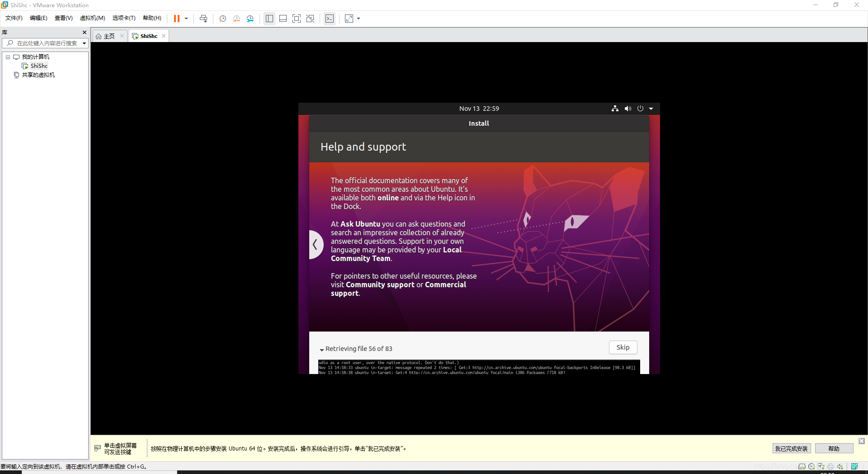868x474 pixels.
Task: Click the installer log terminal output
Action: (x=479, y=367)
